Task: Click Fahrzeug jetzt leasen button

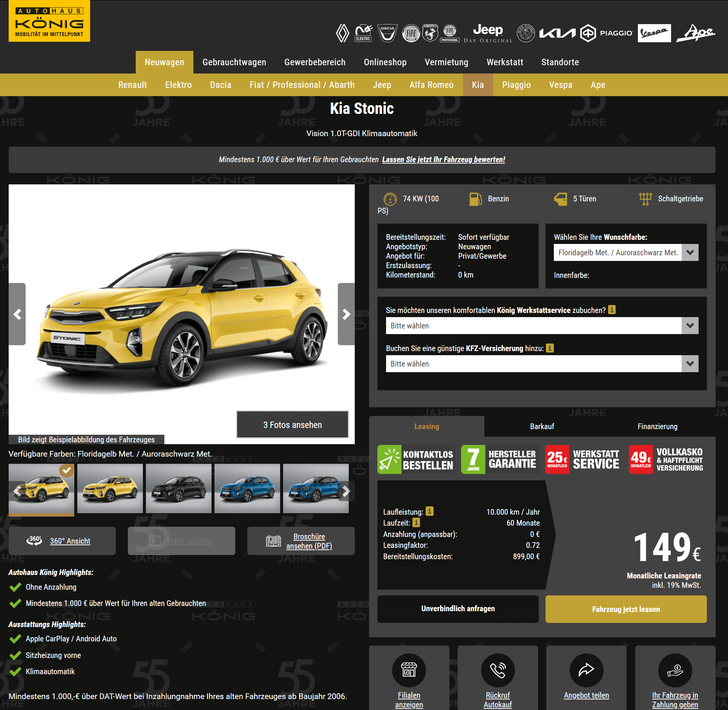Action: 626,609
